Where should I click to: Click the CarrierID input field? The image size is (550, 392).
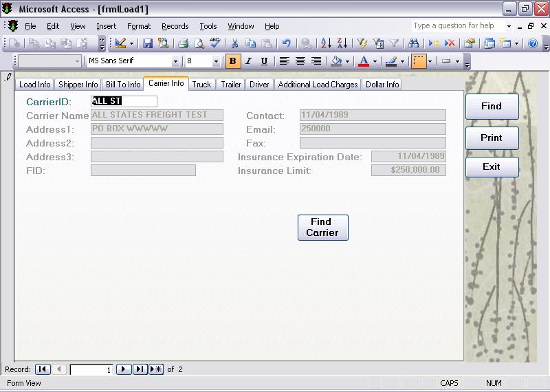coord(124,101)
